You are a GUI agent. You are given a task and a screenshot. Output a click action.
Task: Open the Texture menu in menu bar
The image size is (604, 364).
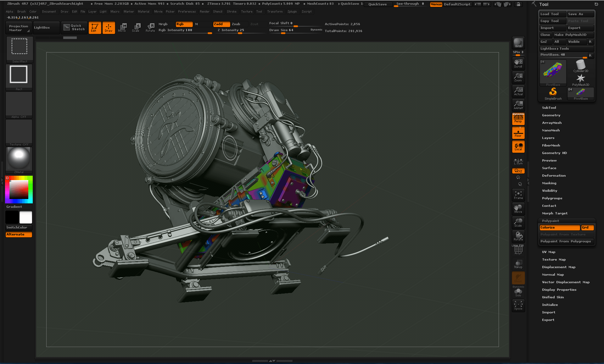[x=246, y=12]
